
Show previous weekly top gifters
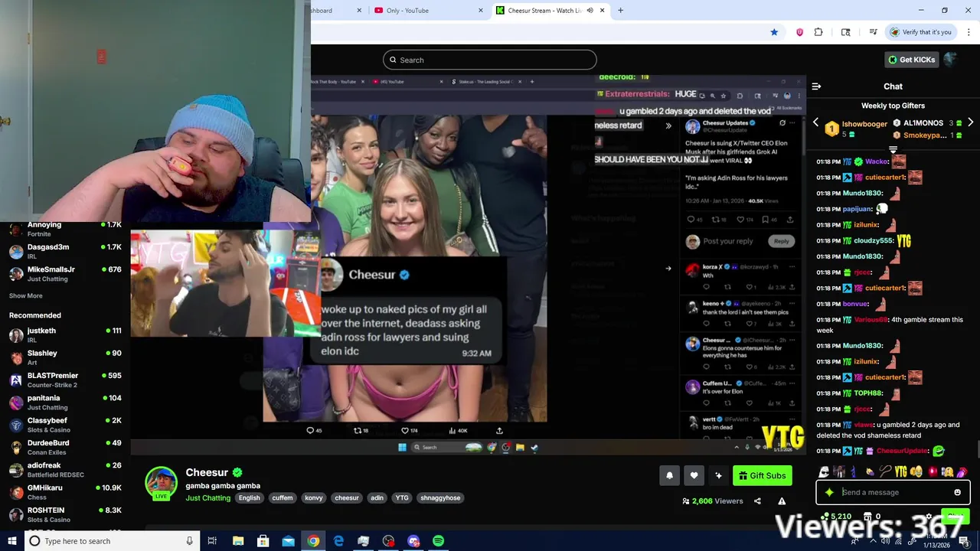815,122
